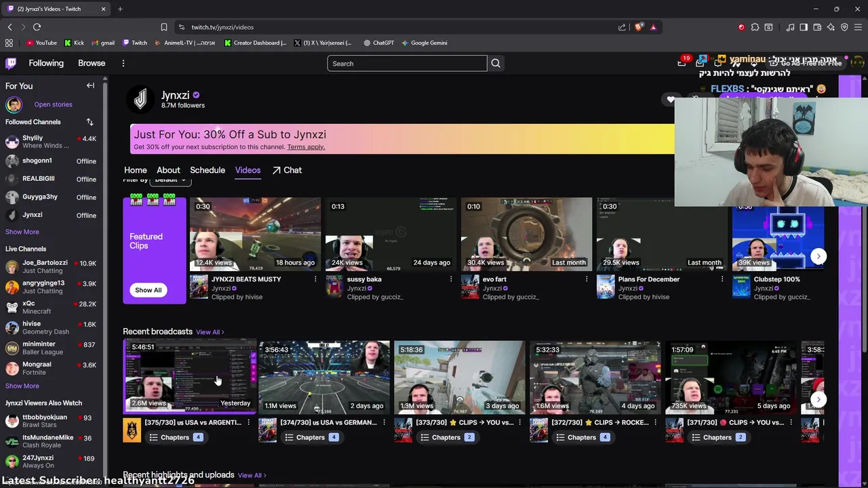Open the YouTube bookmark
This screenshot has height=488, width=868.
point(41,43)
